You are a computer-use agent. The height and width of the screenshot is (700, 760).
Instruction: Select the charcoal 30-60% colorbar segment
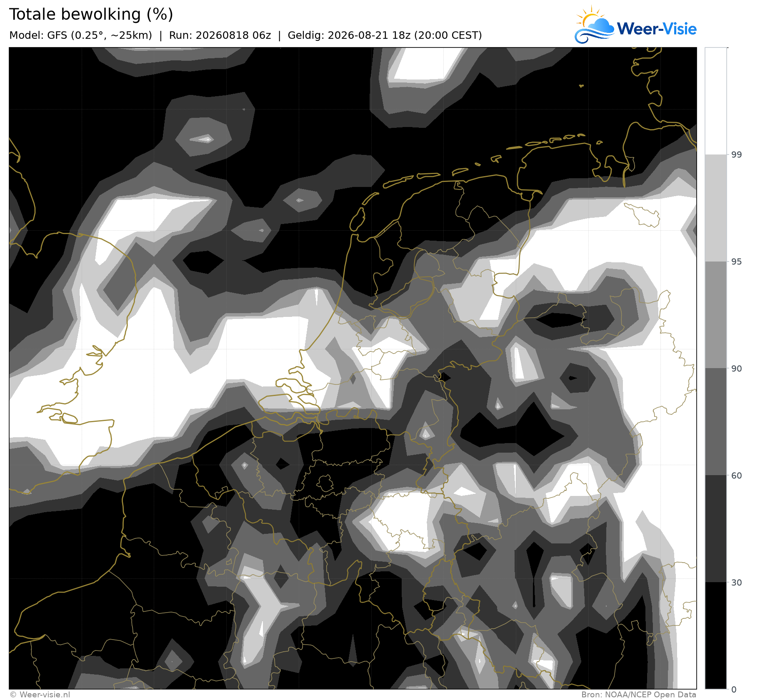click(x=716, y=529)
